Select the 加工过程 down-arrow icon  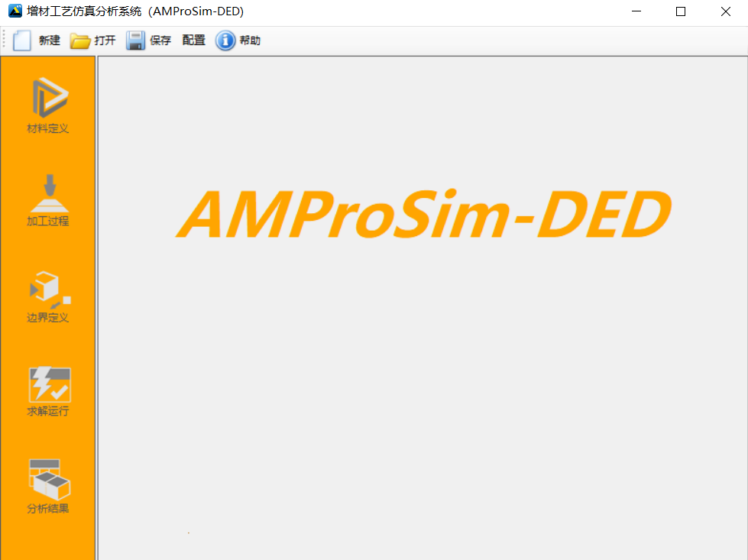[x=49, y=193]
